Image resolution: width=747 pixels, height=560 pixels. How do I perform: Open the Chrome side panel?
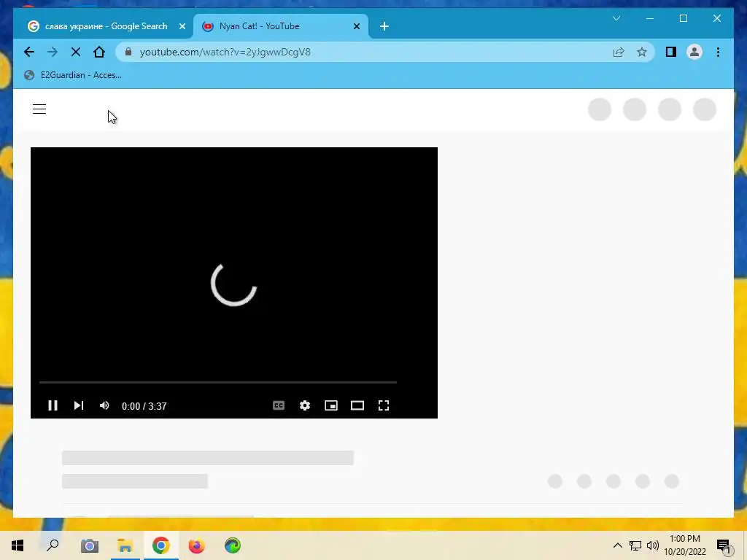(x=671, y=52)
